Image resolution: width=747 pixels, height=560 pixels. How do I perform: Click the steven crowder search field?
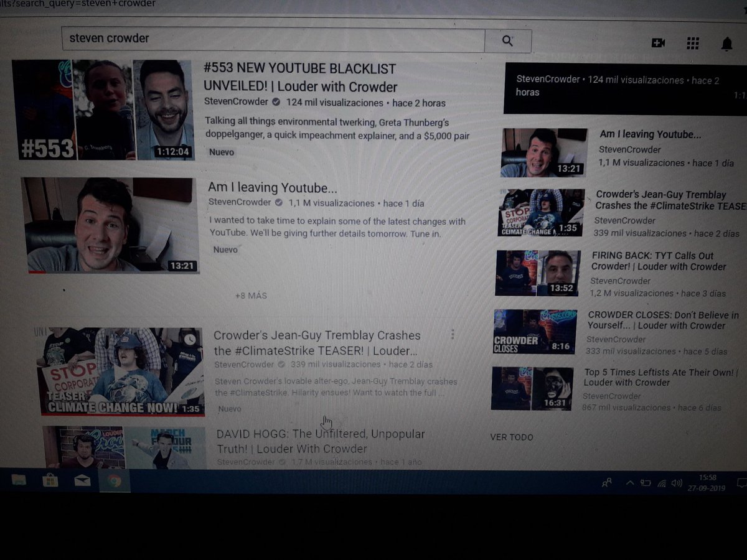pyautogui.click(x=273, y=39)
